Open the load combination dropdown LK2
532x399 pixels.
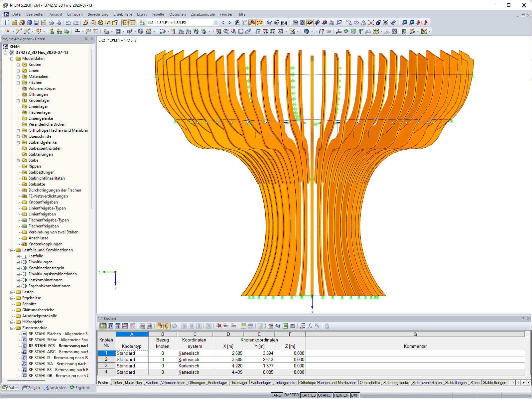(x=215, y=22)
